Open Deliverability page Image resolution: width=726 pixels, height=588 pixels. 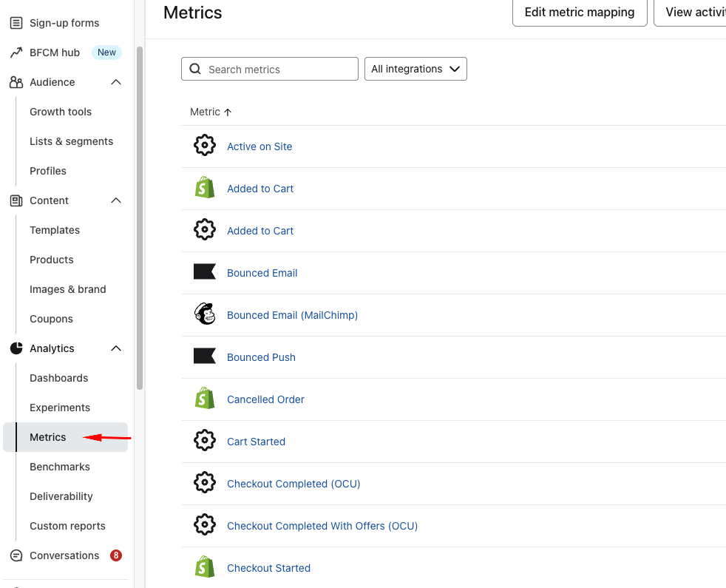click(x=61, y=496)
